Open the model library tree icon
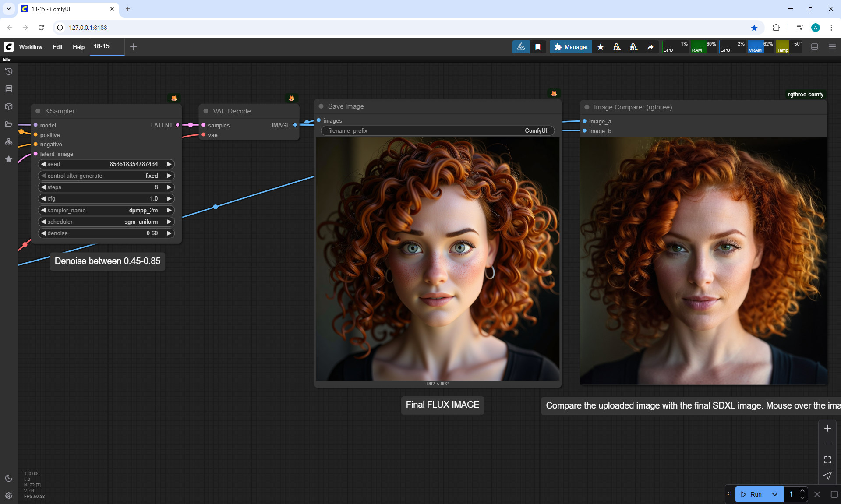Screen dimensions: 841x504 (x=9, y=141)
